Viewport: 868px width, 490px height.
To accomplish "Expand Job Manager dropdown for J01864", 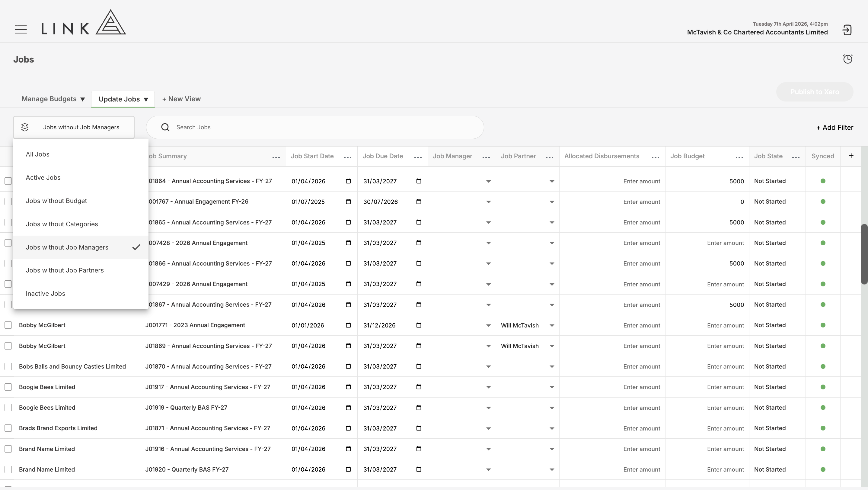I will pyautogui.click(x=488, y=182).
